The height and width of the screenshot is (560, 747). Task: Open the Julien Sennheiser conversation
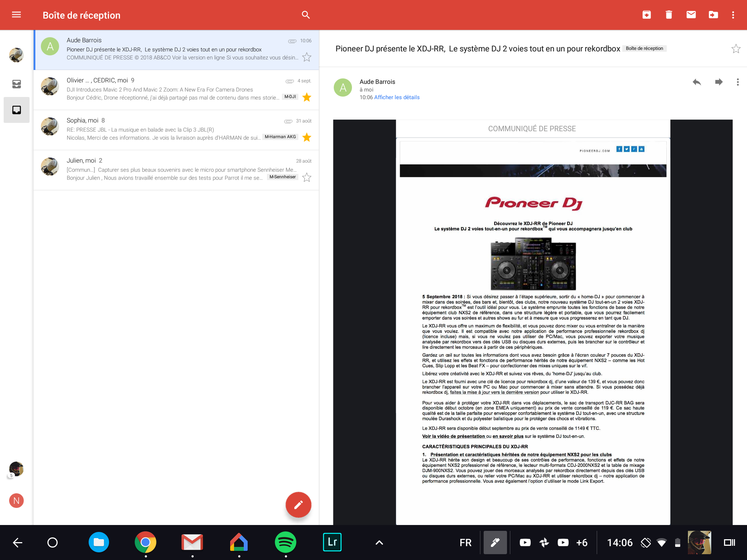[176, 170]
